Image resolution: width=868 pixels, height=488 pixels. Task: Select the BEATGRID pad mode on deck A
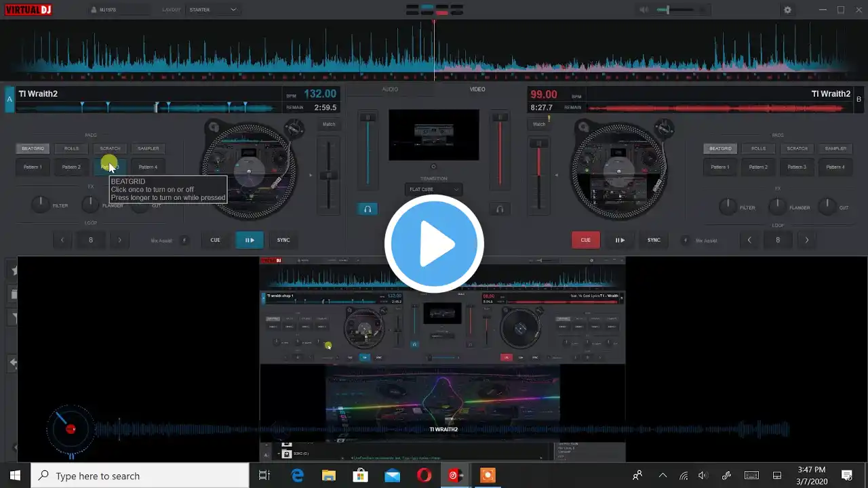[x=33, y=148]
